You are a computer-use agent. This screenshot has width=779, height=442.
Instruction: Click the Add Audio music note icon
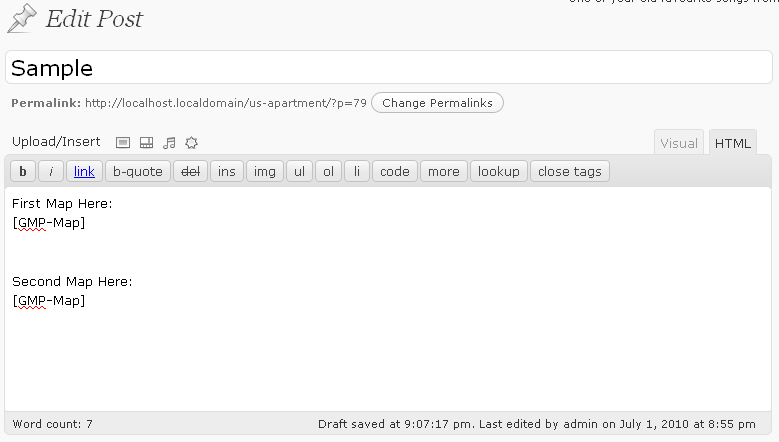coord(169,143)
